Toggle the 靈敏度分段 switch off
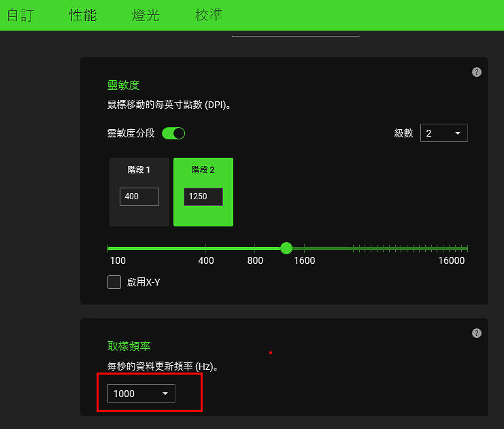 point(173,133)
